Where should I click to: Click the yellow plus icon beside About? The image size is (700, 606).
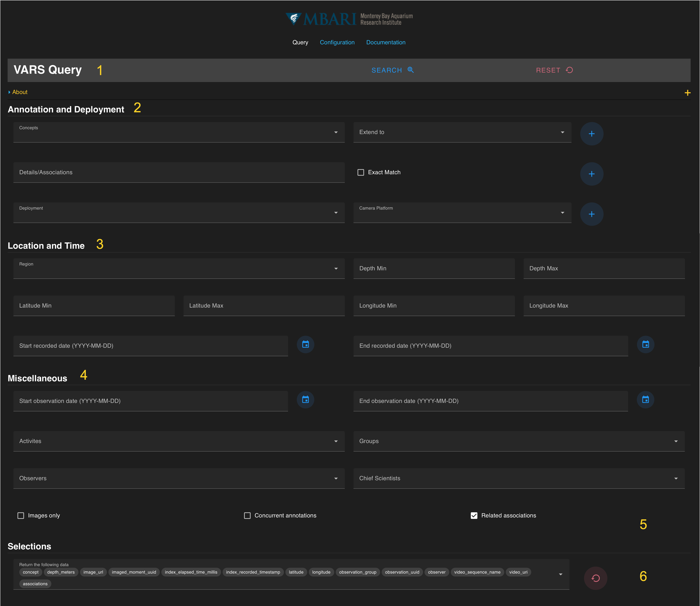point(687,93)
